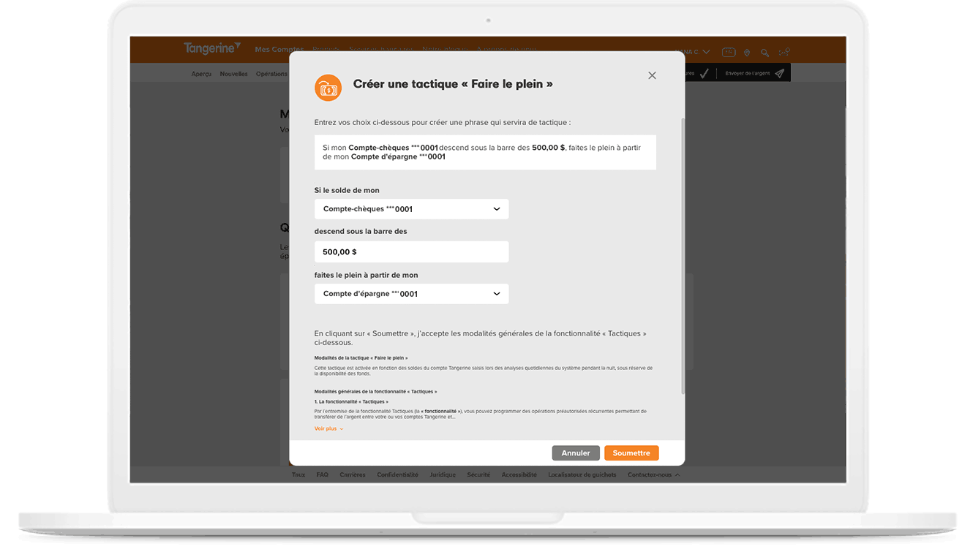The width and height of the screenshot is (973, 560).
Task: Expand the Contactez-nous footer menu
Action: pyautogui.click(x=653, y=474)
